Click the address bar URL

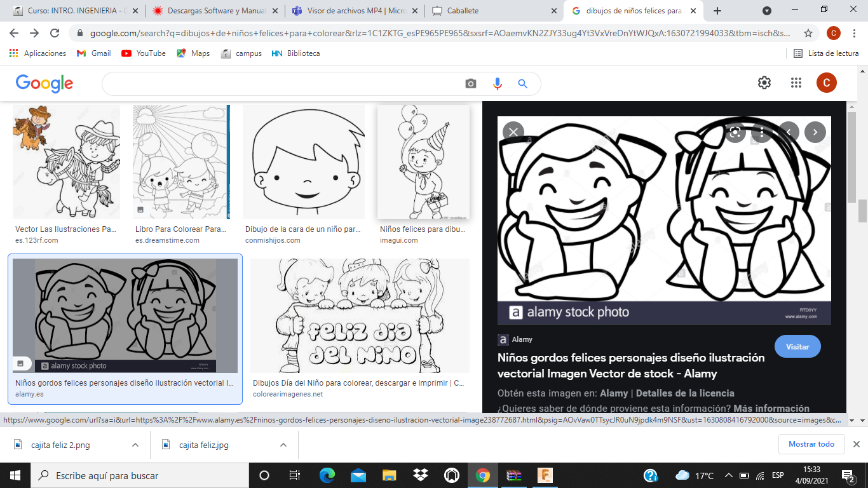tap(440, 33)
